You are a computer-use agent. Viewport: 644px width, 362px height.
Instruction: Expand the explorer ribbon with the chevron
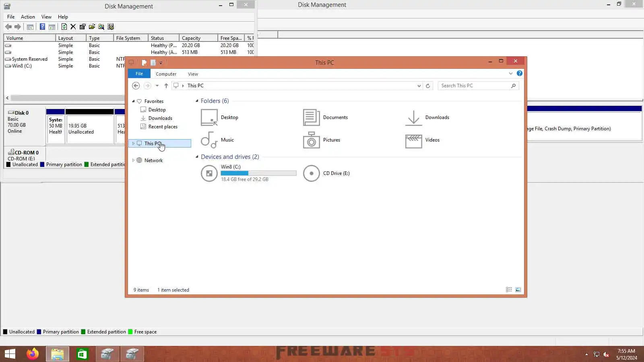[511, 73]
